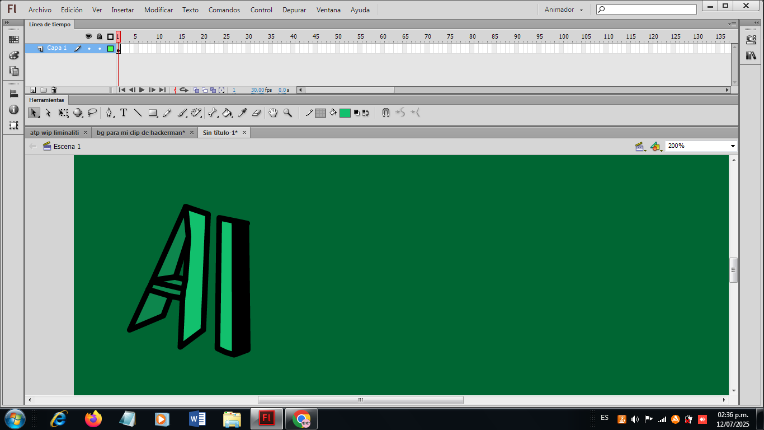The image size is (764, 430).
Task: Toggle outlines for all layers header
Action: (110, 37)
